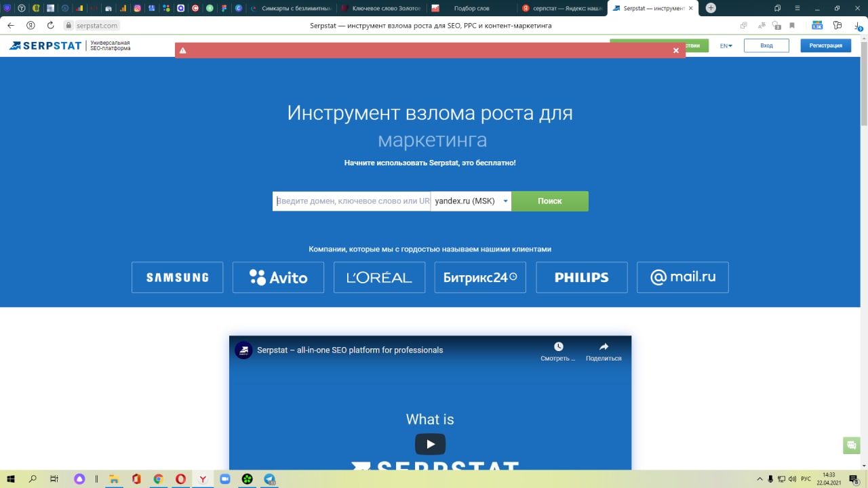Click the Samsung client logo

coord(177,277)
